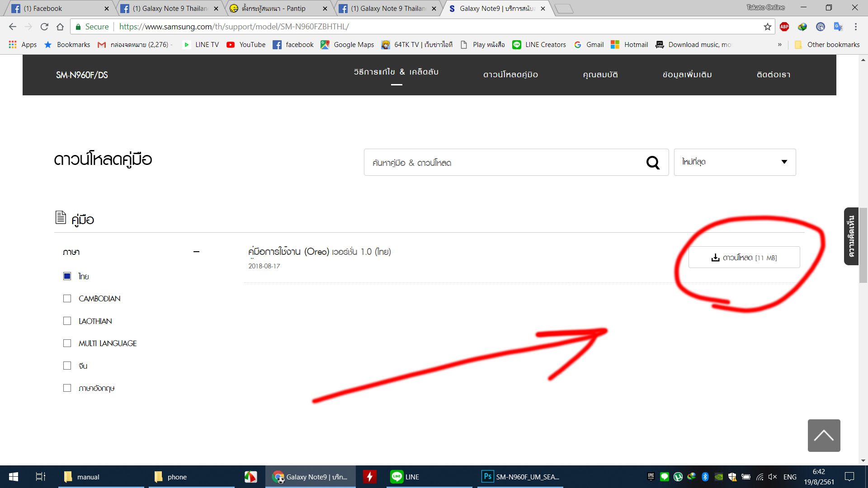Open a new browser tab
Viewport: 868px width, 488px height.
[x=564, y=9]
